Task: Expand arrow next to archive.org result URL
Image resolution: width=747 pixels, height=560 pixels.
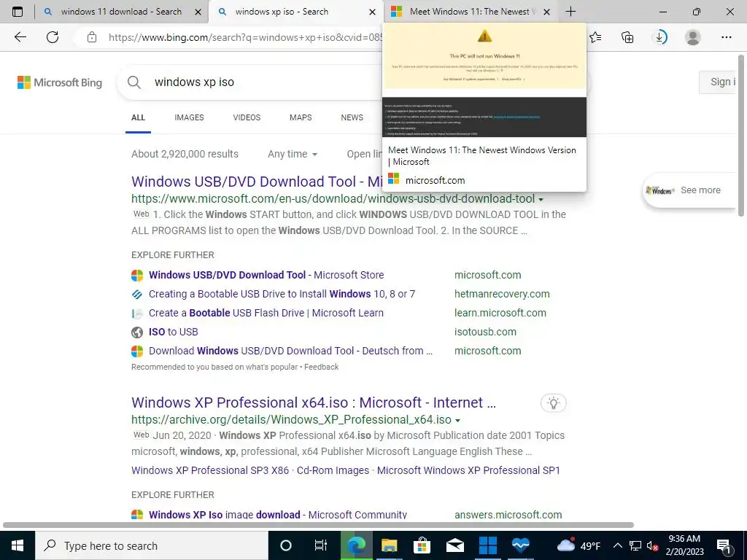Action: (457, 421)
